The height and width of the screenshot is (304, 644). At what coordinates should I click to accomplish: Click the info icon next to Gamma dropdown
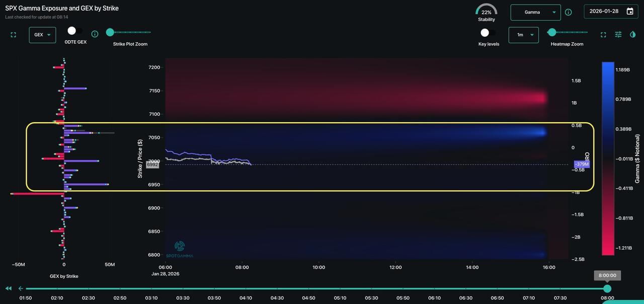click(x=569, y=12)
